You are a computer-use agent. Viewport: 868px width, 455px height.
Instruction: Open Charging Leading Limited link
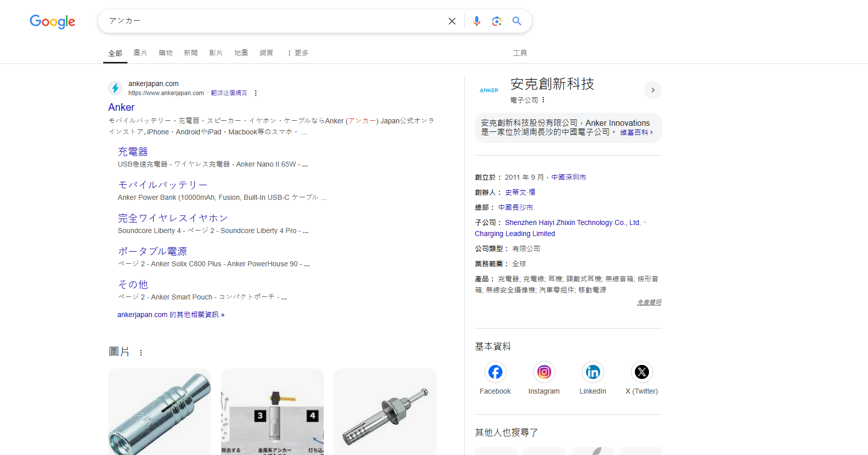pos(515,234)
